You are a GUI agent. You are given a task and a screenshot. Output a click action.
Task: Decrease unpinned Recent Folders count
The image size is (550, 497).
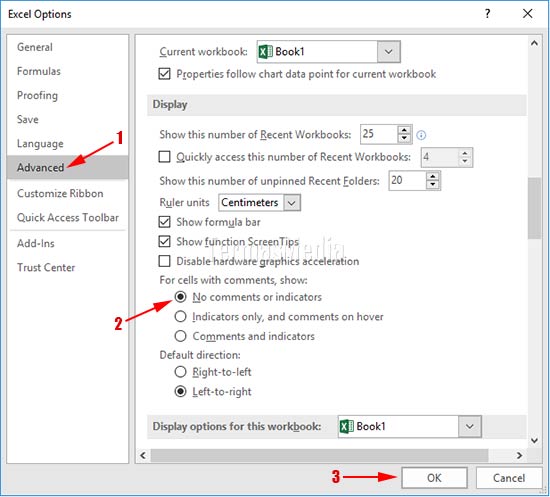pos(433,185)
